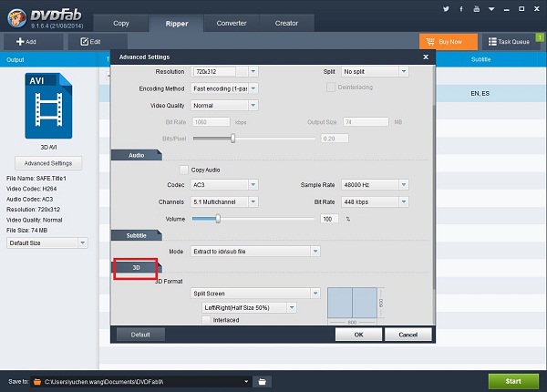The width and height of the screenshot is (547, 392).
Task: Click the folder browse button next to the save path
Action: 262,382
